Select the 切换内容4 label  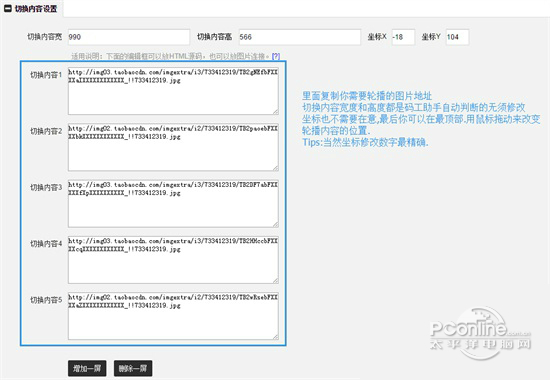[x=46, y=244]
